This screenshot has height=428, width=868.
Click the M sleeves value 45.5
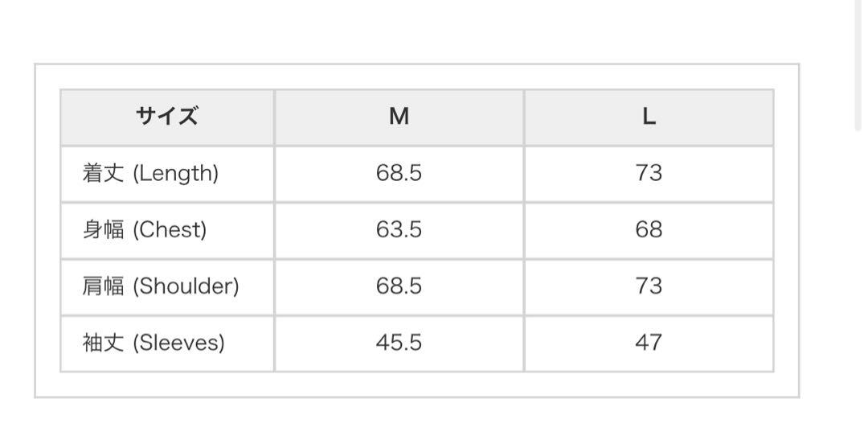coord(399,344)
